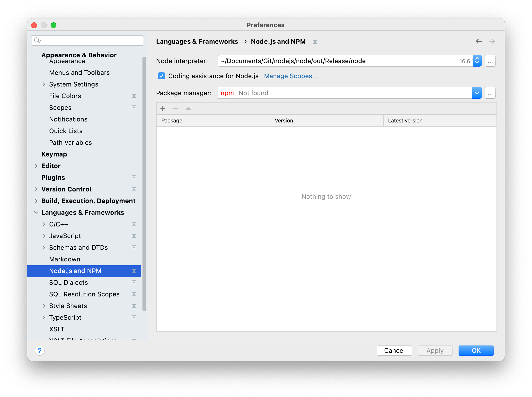The image size is (532, 397).
Task: Click the Node interpreter version stepper
Action: click(x=477, y=61)
